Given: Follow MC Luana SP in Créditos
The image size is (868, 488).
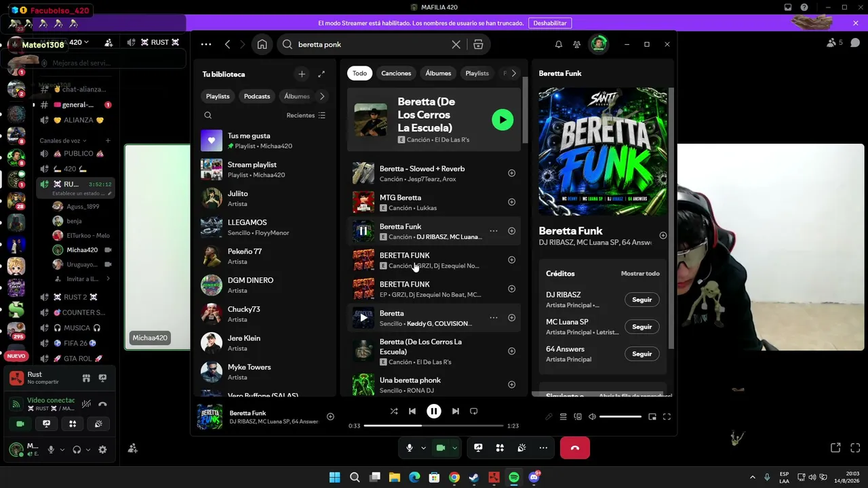Looking at the screenshot, I should pyautogui.click(x=642, y=327).
